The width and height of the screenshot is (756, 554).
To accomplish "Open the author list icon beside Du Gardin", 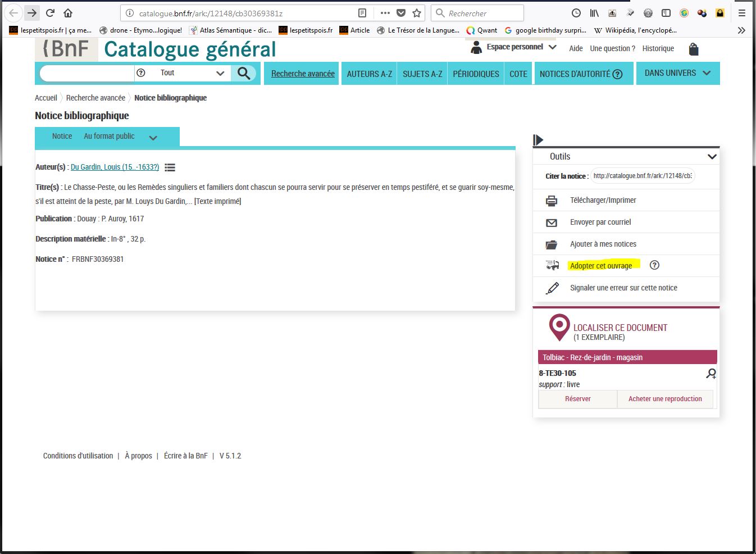I will [170, 167].
